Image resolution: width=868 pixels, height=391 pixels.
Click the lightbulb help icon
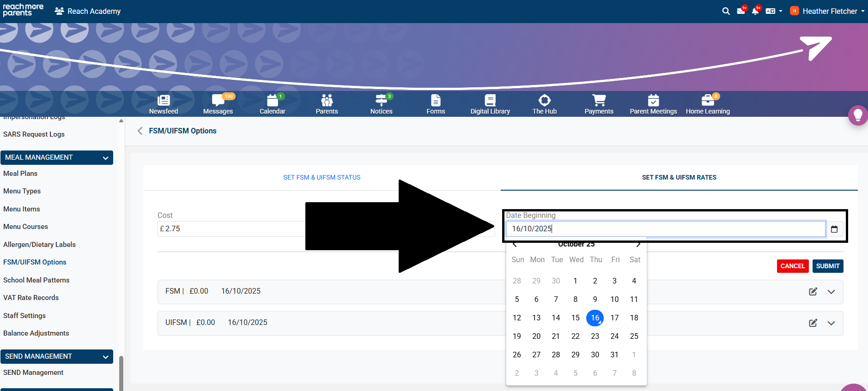point(858,115)
